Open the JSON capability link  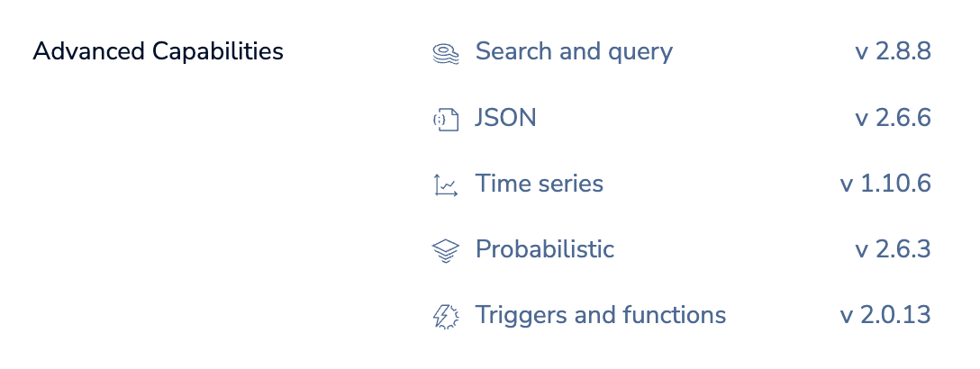coord(505,118)
